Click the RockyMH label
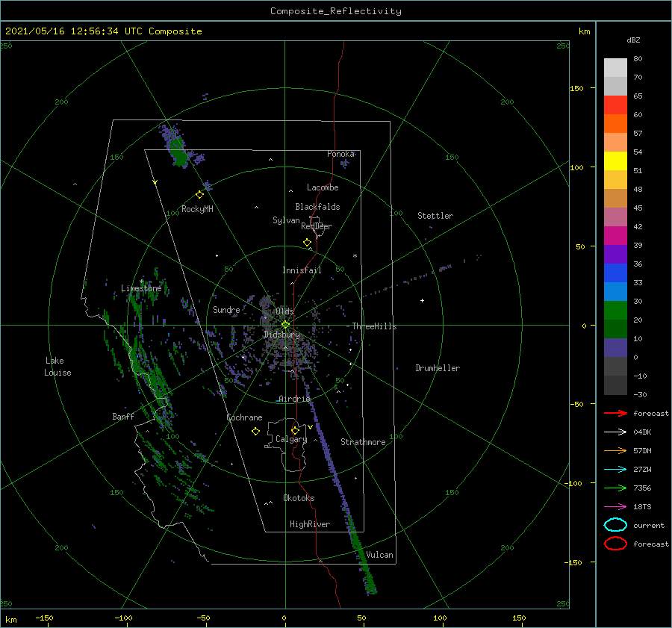Image resolution: width=672 pixels, height=628 pixels. tap(197, 209)
